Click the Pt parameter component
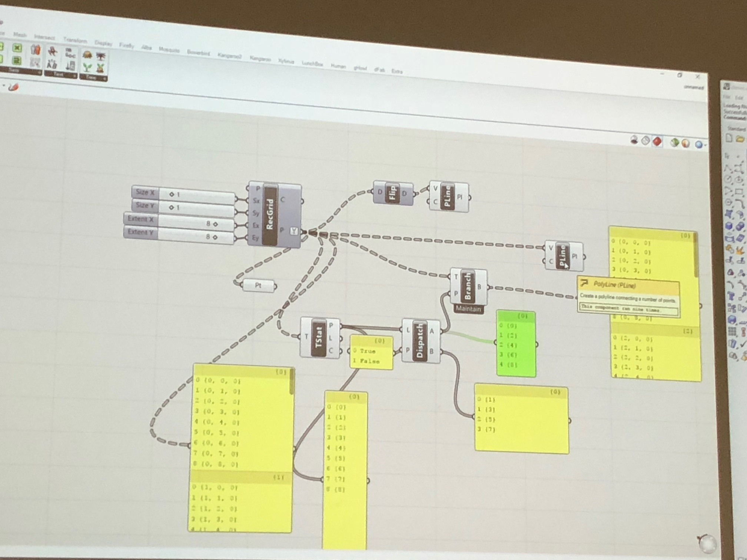Viewport: 747px width, 560px height. coord(258,286)
